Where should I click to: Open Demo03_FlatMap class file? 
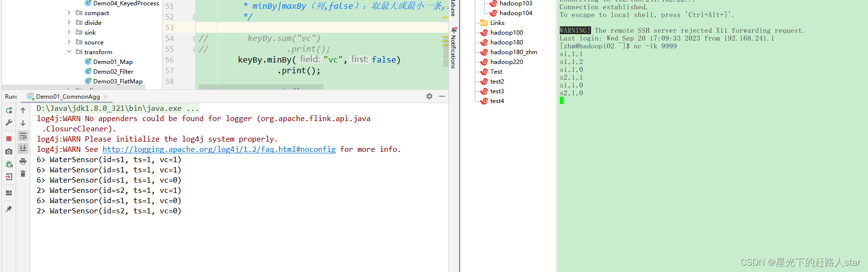118,82
